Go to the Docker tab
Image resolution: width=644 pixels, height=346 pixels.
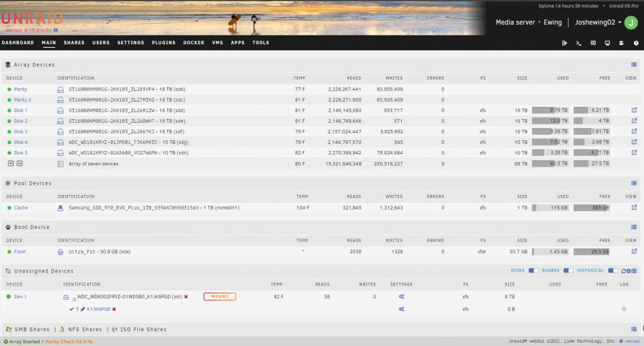(x=194, y=42)
